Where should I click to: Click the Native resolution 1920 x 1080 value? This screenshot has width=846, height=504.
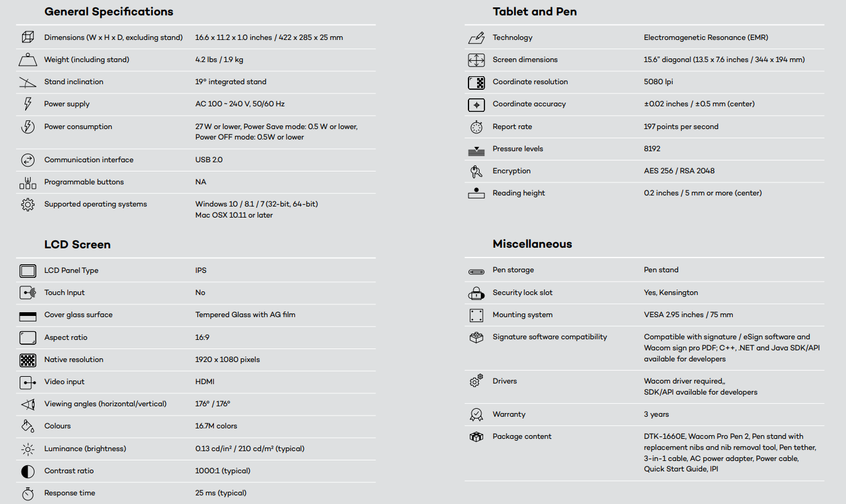(x=227, y=360)
